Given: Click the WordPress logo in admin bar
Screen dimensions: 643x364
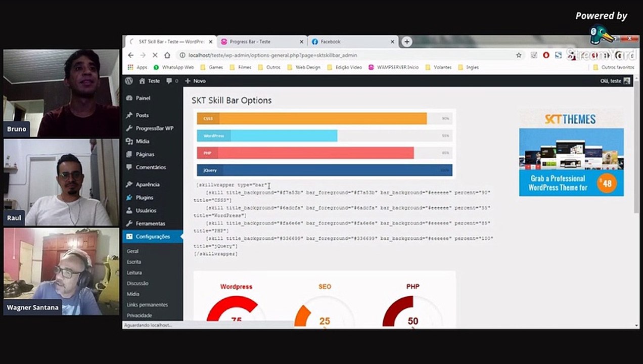Looking at the screenshot, I should [x=129, y=81].
